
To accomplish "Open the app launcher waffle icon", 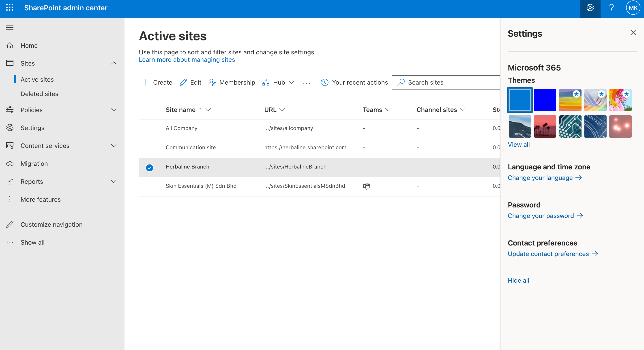I will 10,8.
